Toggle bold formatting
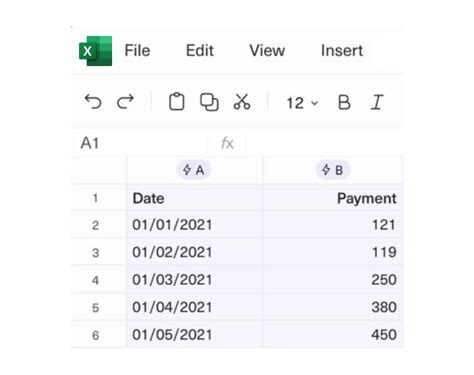 (344, 102)
